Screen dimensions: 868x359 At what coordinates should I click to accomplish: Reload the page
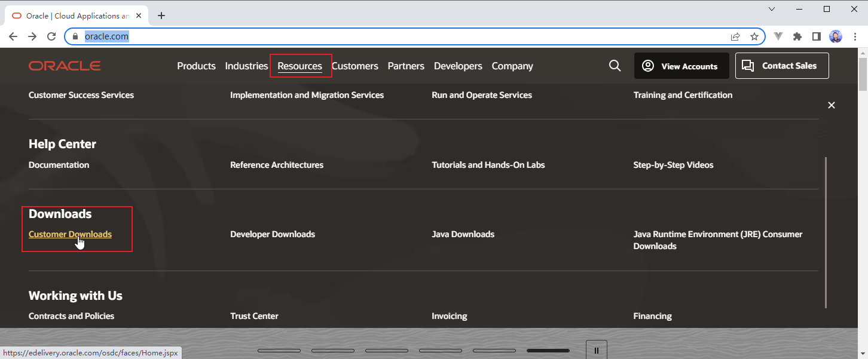(x=51, y=36)
